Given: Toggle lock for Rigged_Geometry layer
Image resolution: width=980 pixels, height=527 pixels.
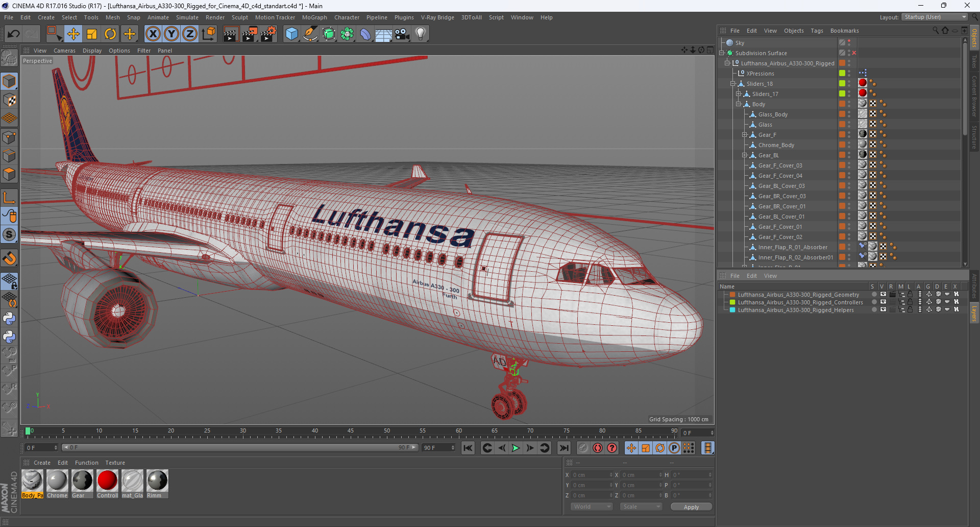Looking at the screenshot, I should [x=910, y=295].
